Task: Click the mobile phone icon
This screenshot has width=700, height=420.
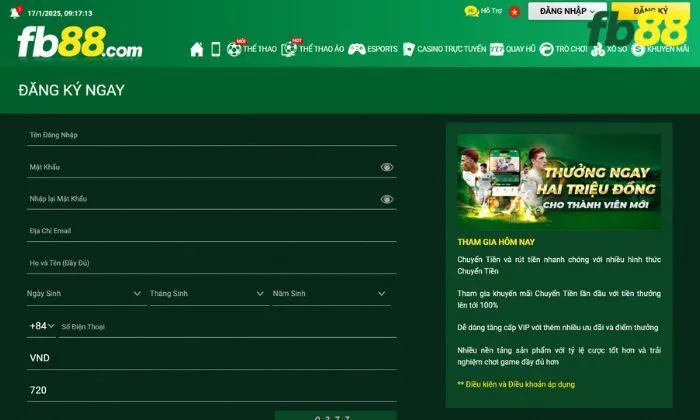Action: pyautogui.click(x=216, y=49)
